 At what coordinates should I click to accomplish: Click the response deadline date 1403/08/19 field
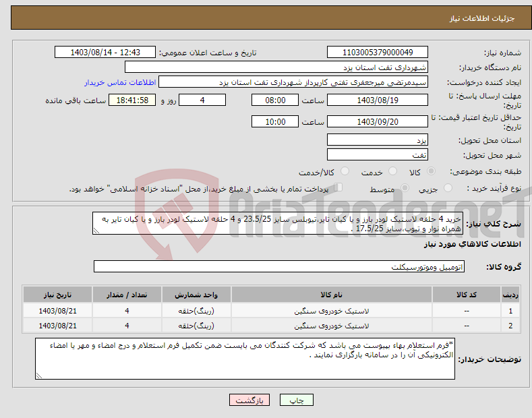[378, 100]
